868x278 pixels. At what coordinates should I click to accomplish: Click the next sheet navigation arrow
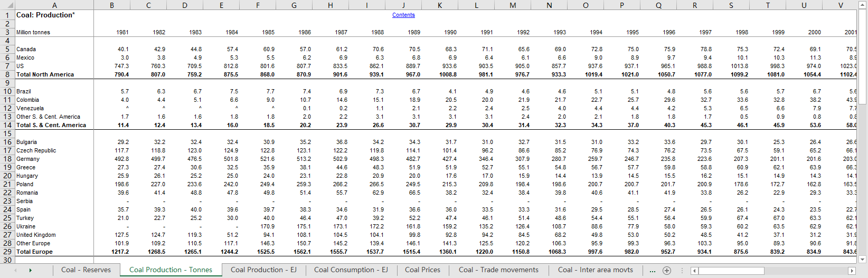(31, 271)
